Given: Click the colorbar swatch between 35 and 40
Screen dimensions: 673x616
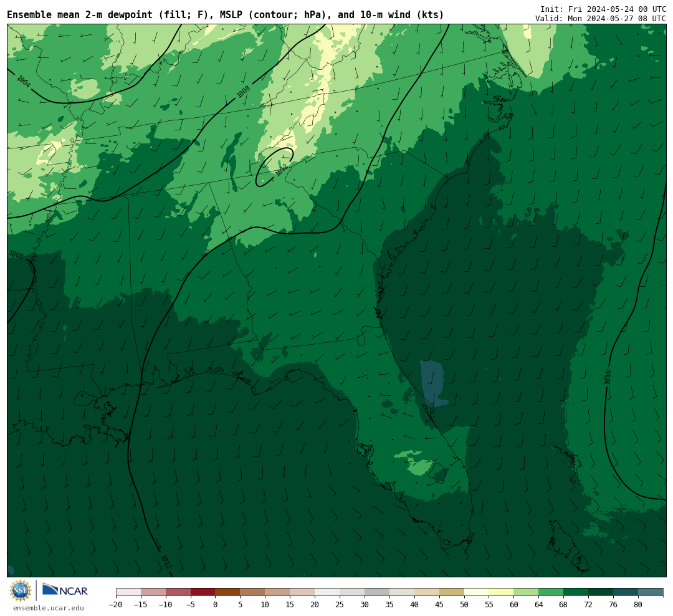Looking at the screenshot, I should point(402,592).
